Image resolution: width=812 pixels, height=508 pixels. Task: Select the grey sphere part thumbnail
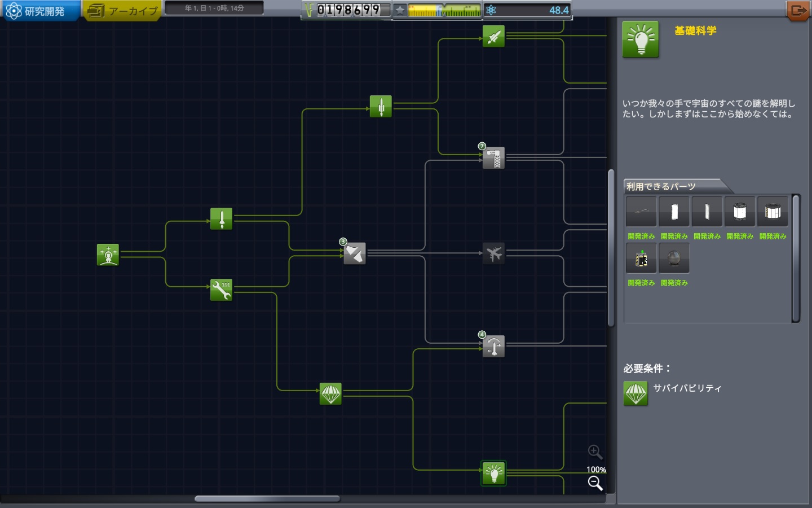click(x=674, y=258)
